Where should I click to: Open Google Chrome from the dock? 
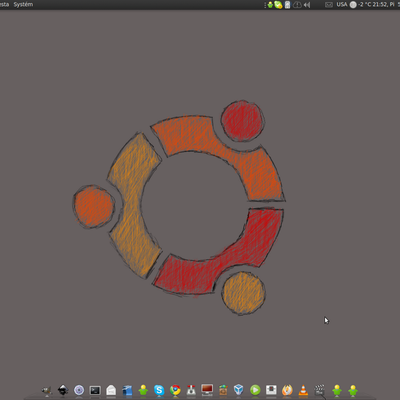coord(175,390)
